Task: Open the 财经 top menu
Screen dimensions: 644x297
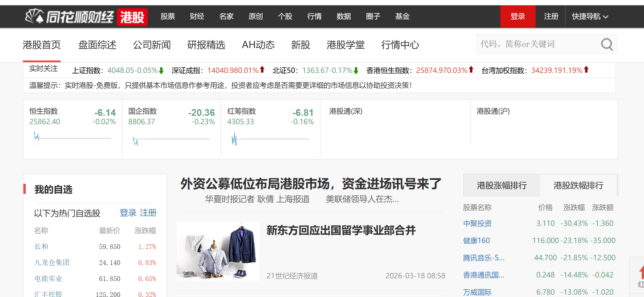Action: tap(197, 17)
